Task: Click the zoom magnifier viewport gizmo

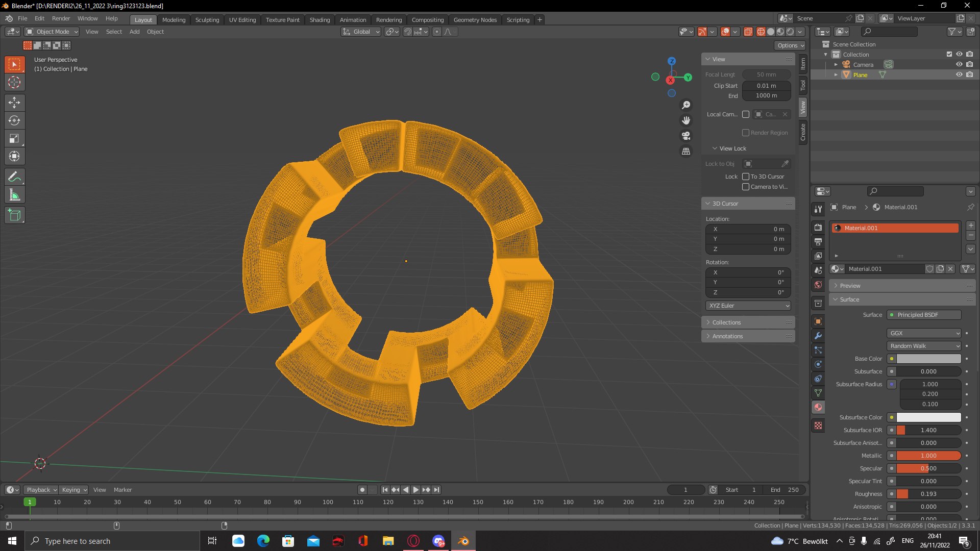Action: click(686, 105)
